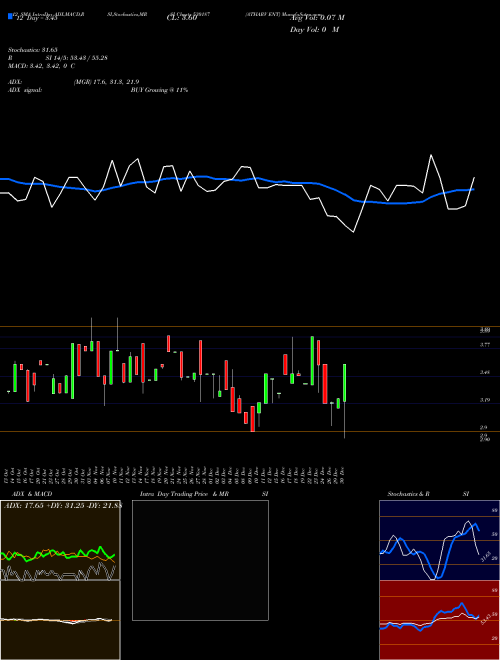
Task: Click the blue SMA legend square
Action: click(11, 17)
